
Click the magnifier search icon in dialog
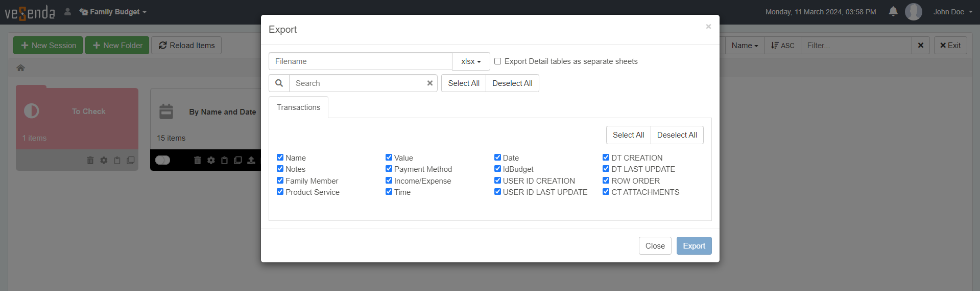click(x=279, y=83)
